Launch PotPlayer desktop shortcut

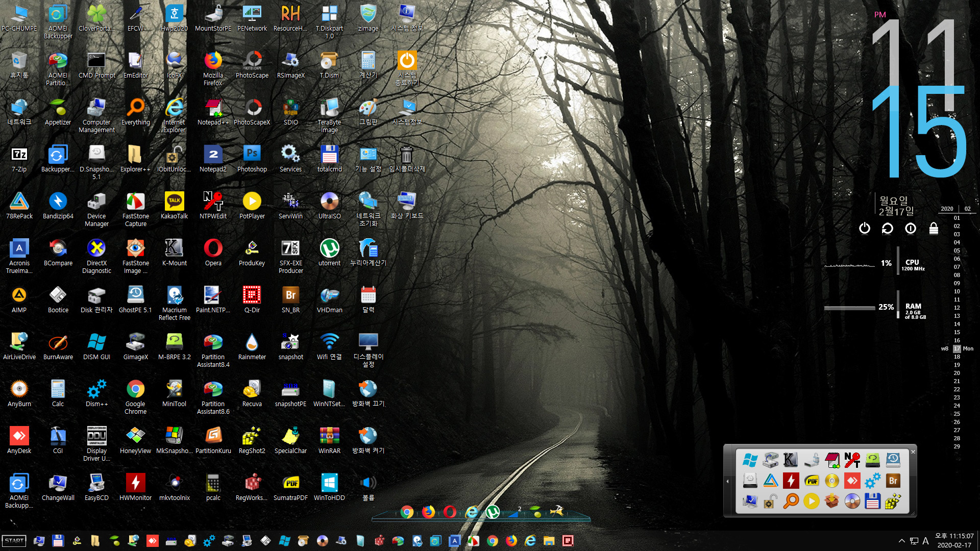252,206
